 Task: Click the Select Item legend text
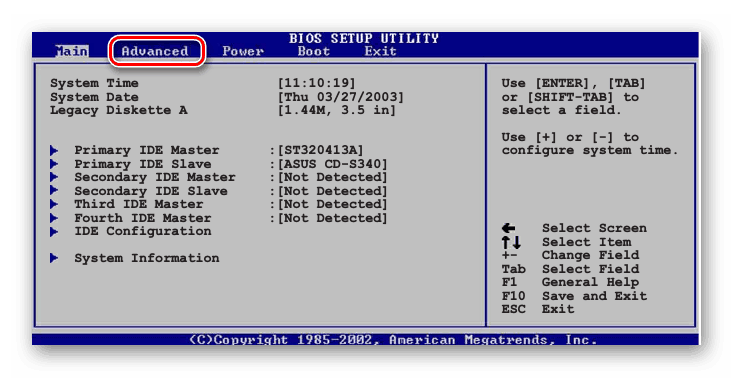pyautogui.click(x=587, y=242)
